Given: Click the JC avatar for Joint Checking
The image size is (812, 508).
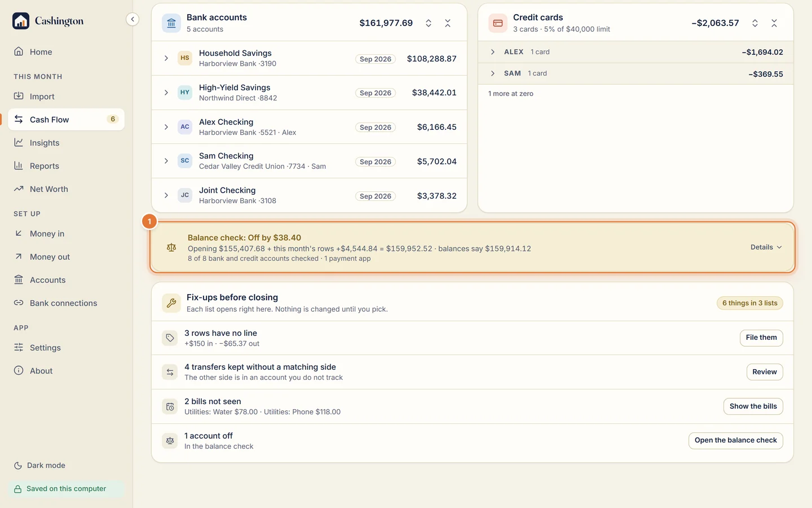Looking at the screenshot, I should tap(185, 195).
